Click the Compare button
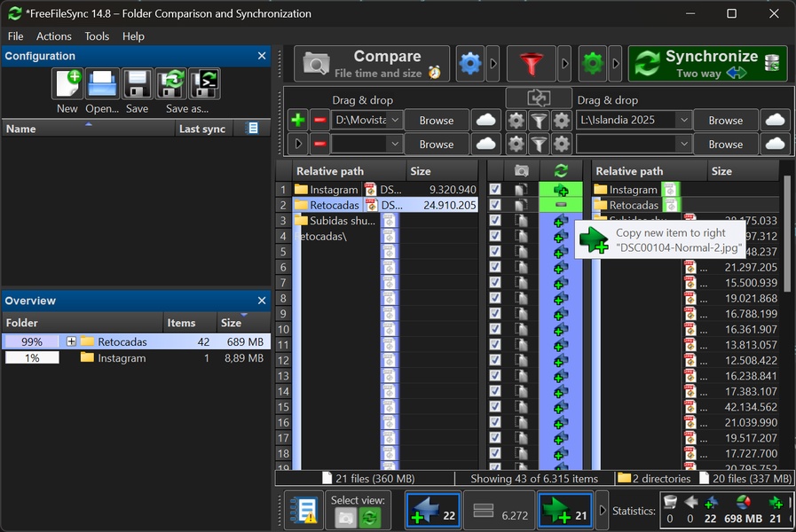The height and width of the screenshot is (532, 796). (372, 64)
